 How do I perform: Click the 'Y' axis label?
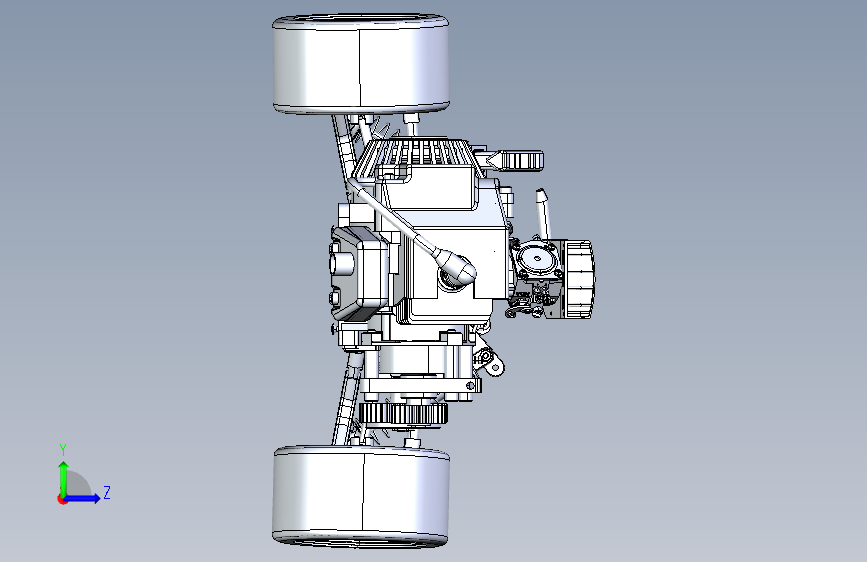click(x=63, y=450)
